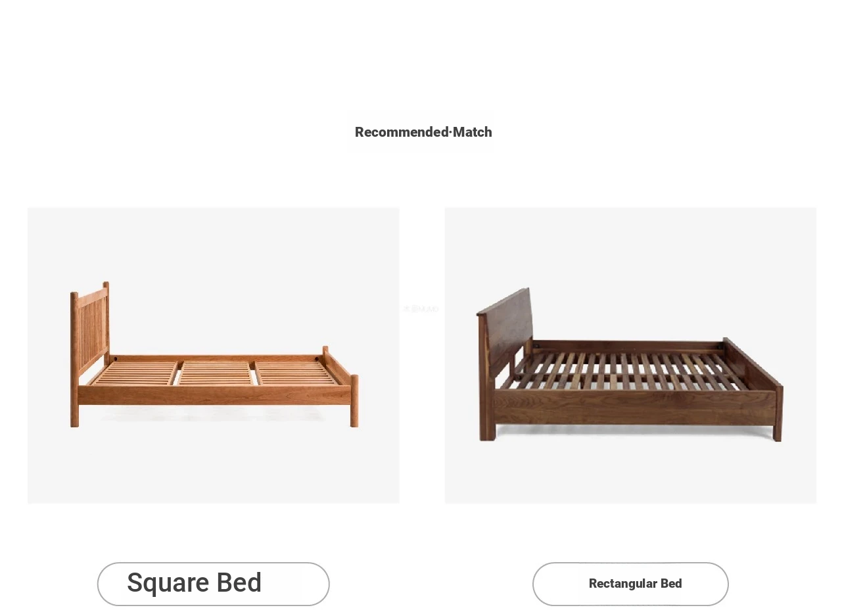842x616 pixels.
Task: Click the round foot post of the cherry bed
Action: (354, 400)
